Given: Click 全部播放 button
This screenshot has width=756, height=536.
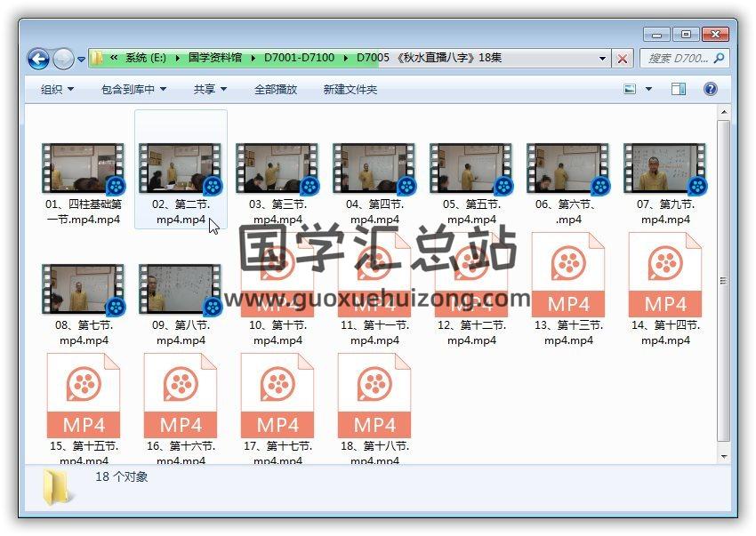Looking at the screenshot, I should 276,90.
